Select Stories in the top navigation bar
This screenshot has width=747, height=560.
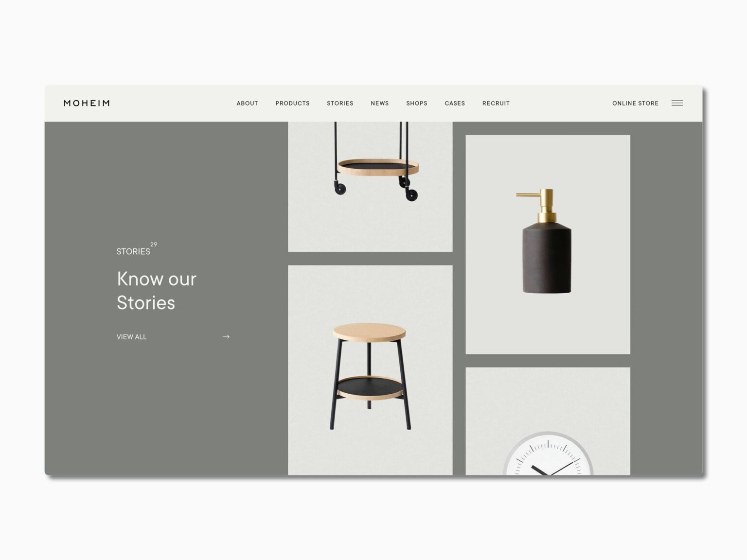pyautogui.click(x=340, y=103)
